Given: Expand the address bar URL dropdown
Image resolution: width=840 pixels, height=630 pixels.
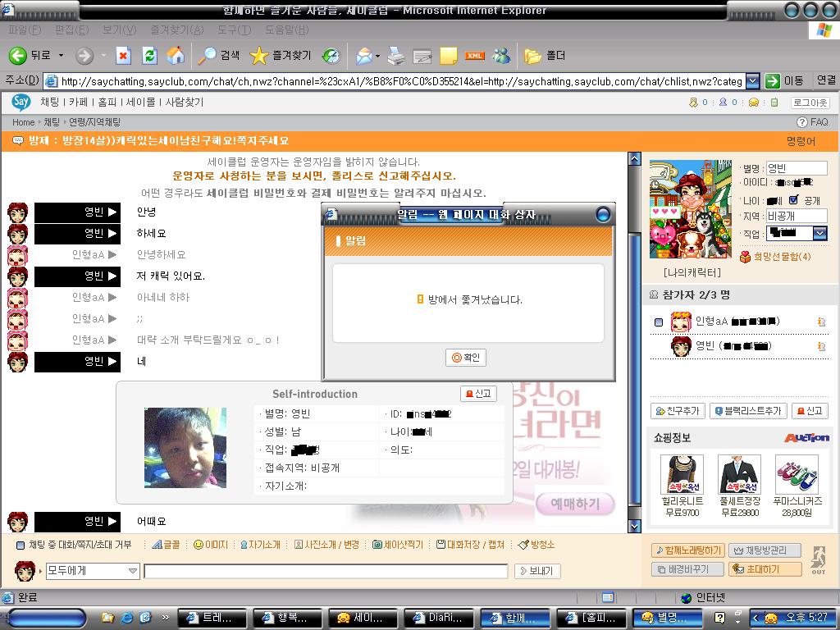Looking at the screenshot, I should click(752, 81).
